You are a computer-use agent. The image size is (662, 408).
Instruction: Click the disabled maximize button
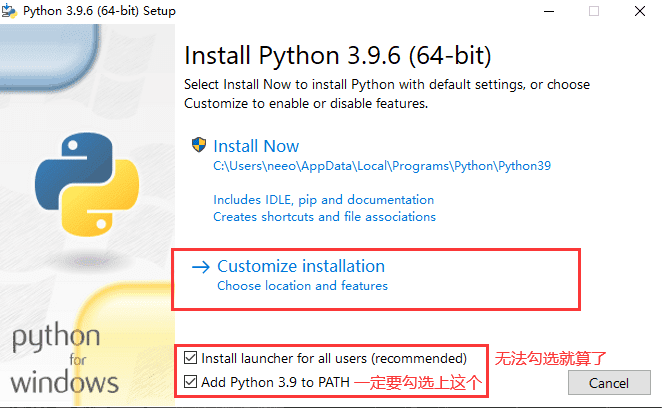coord(594,11)
